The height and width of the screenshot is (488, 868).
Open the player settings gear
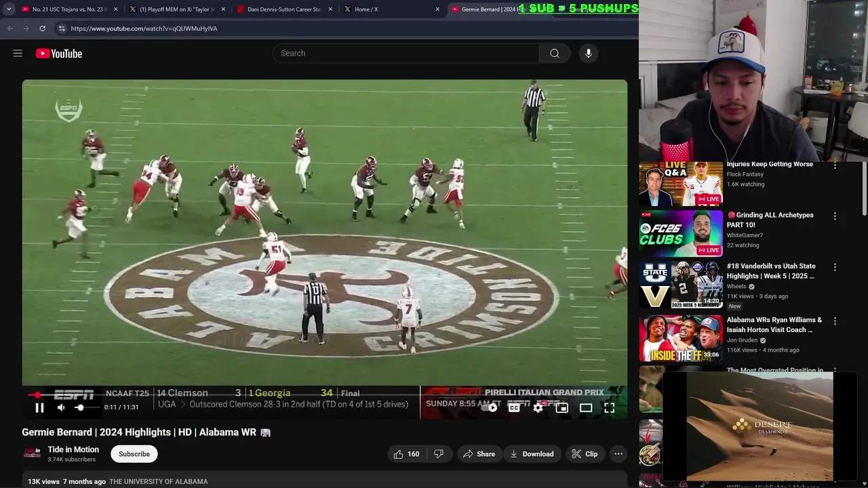click(538, 407)
